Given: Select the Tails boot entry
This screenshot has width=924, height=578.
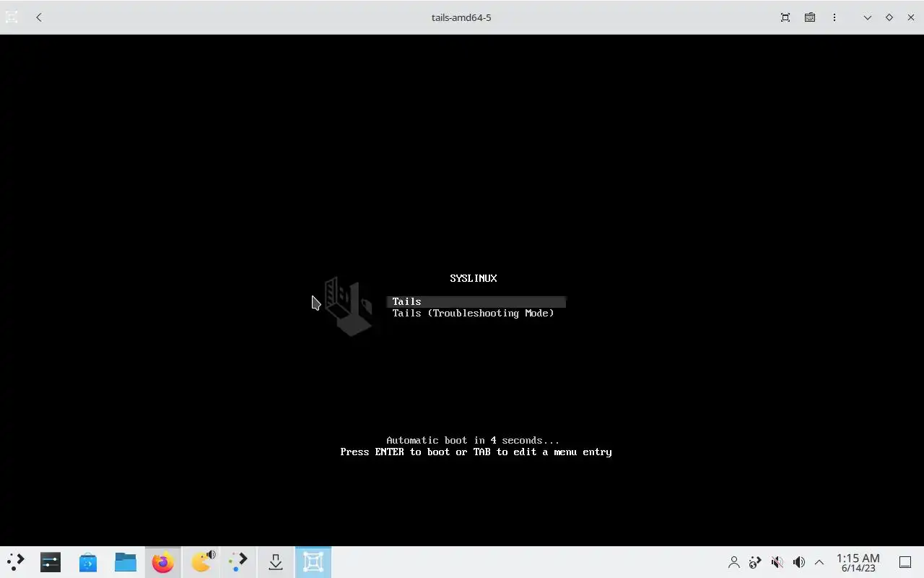Looking at the screenshot, I should click(476, 301).
